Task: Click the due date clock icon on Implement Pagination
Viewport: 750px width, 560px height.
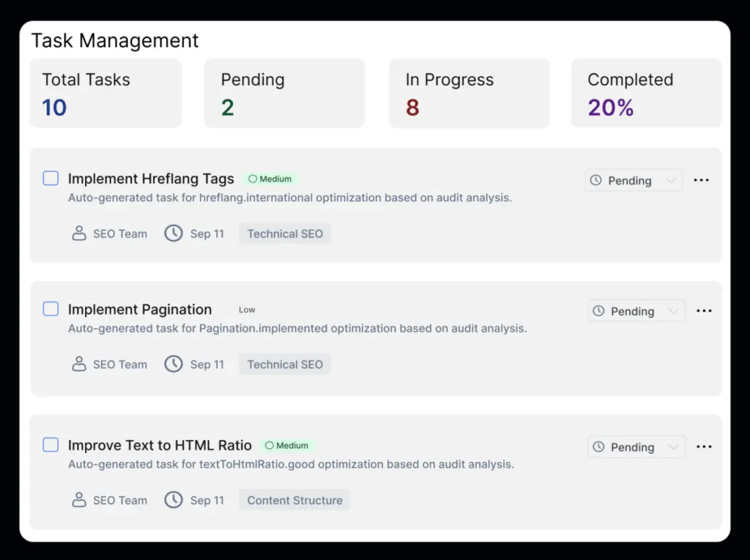Action: coord(174,364)
